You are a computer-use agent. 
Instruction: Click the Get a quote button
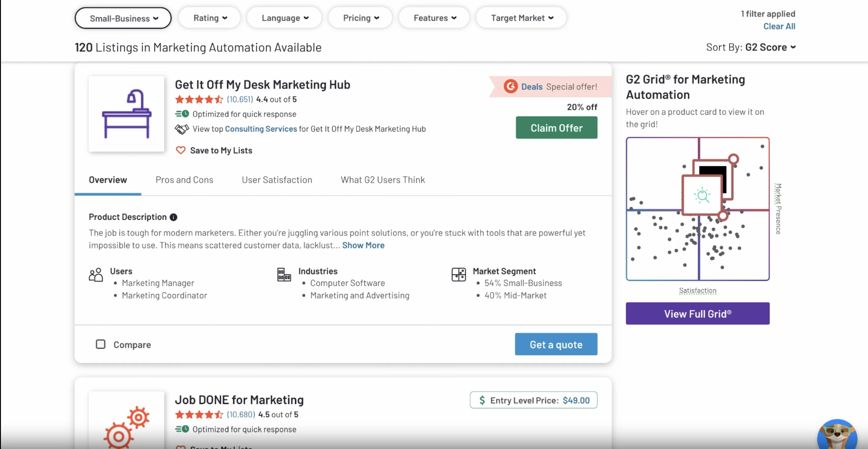tap(556, 344)
